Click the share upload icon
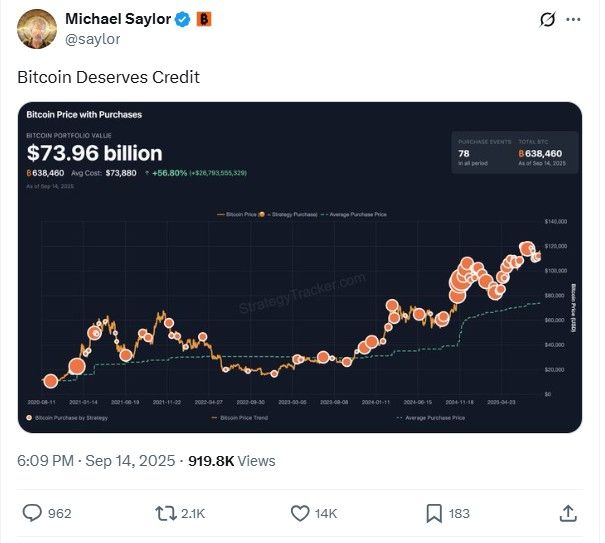 [568, 513]
